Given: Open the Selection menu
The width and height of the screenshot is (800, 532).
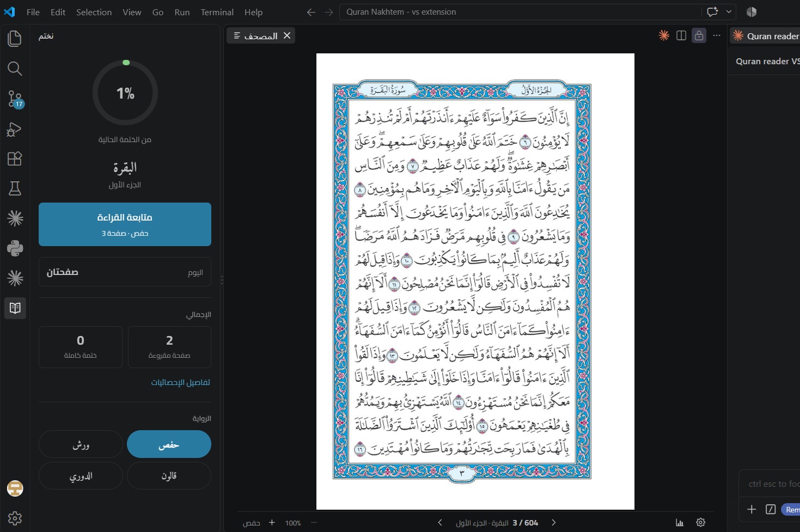Looking at the screenshot, I should click(x=94, y=12).
